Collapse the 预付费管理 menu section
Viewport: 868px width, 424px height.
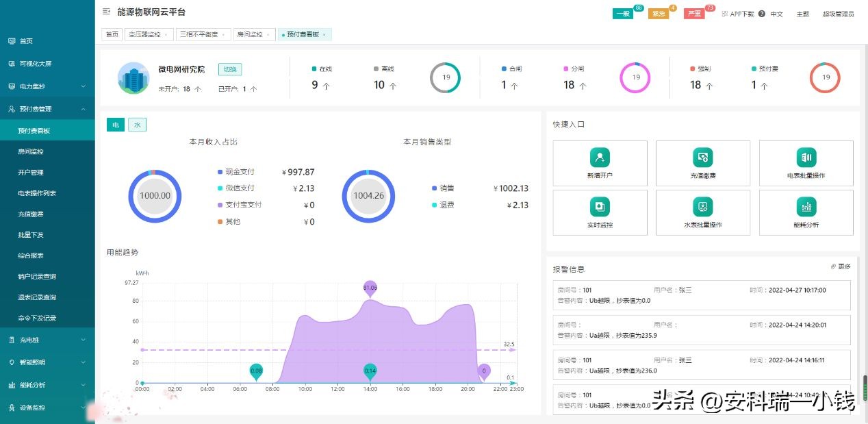42,108
